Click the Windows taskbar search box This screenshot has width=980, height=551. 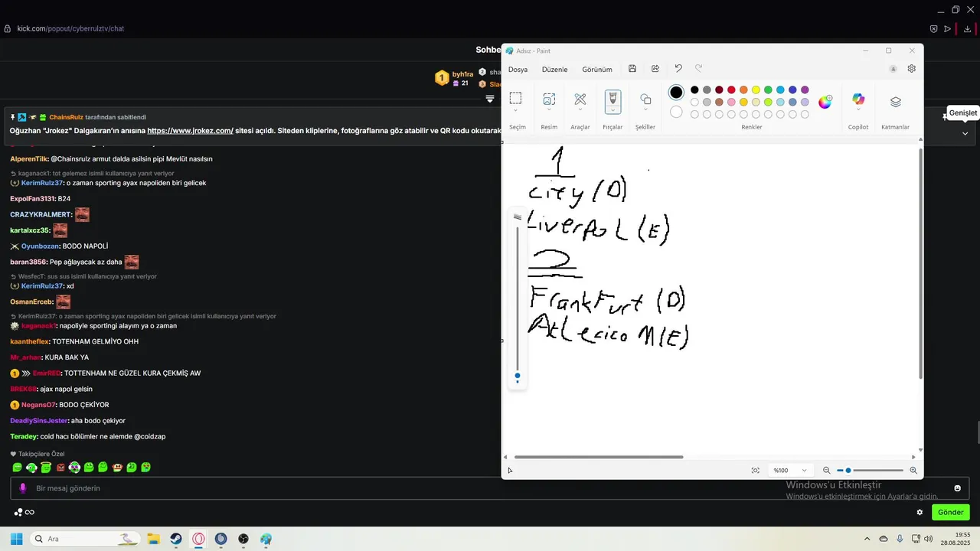point(84,539)
